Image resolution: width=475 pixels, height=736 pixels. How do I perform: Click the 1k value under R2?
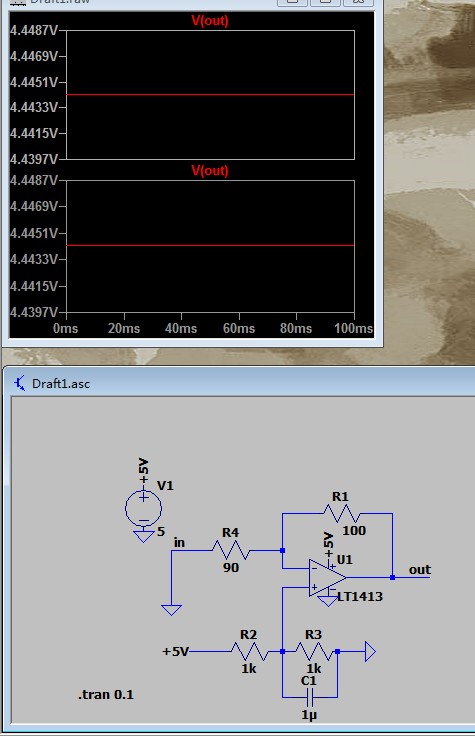pyautogui.click(x=249, y=668)
